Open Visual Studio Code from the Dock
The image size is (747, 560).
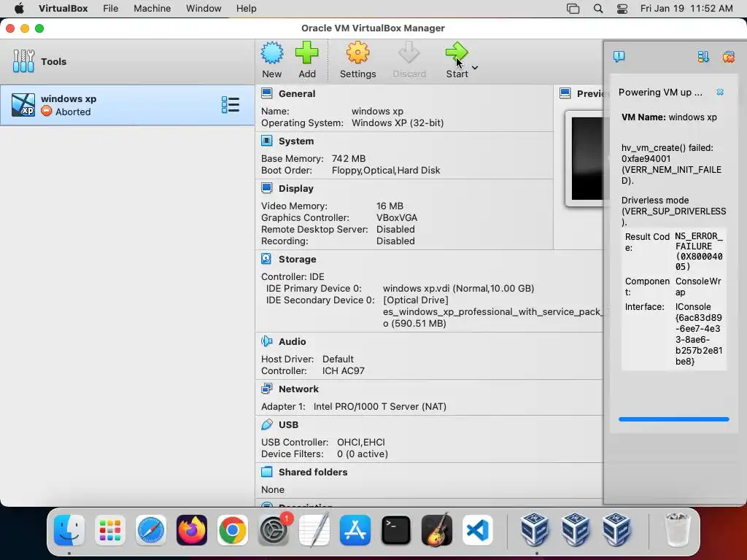coord(477,530)
